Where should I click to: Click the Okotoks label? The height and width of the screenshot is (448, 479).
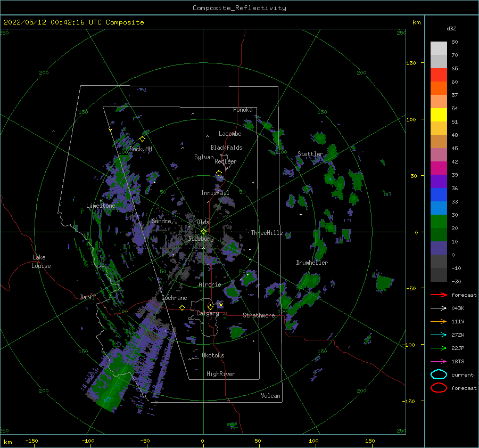[x=213, y=355]
